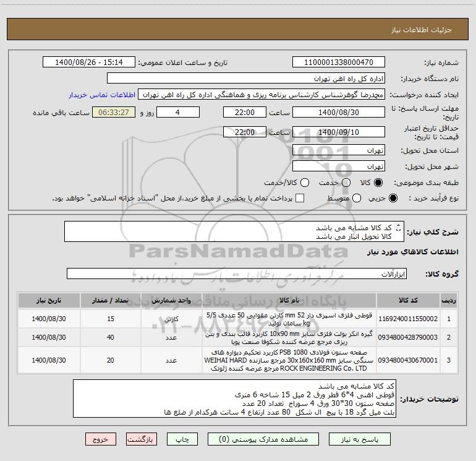Click product code 116924001155​0002 cell
476x461 pixels.
click(408, 319)
